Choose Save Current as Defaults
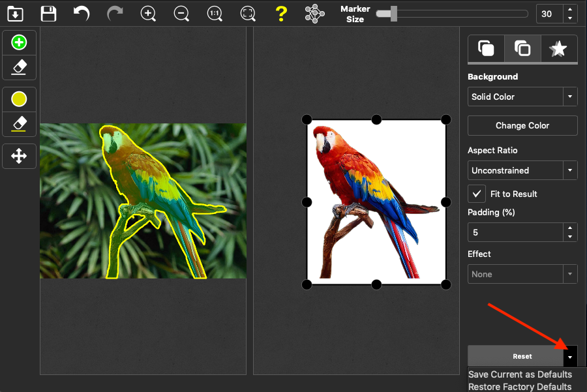The width and height of the screenshot is (587, 392). point(520,374)
